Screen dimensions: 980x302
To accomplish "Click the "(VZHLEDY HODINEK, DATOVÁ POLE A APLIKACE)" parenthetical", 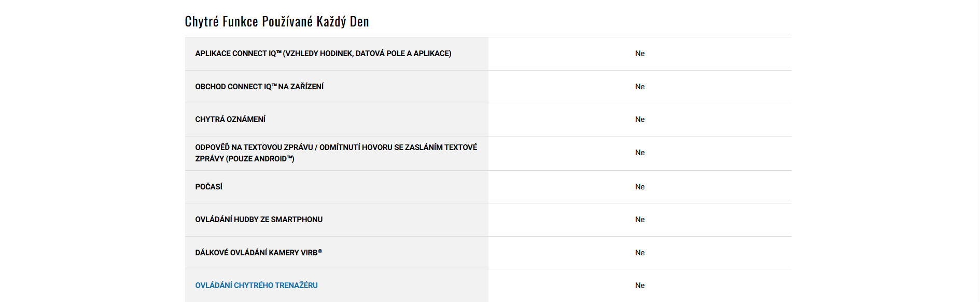I will pos(367,53).
